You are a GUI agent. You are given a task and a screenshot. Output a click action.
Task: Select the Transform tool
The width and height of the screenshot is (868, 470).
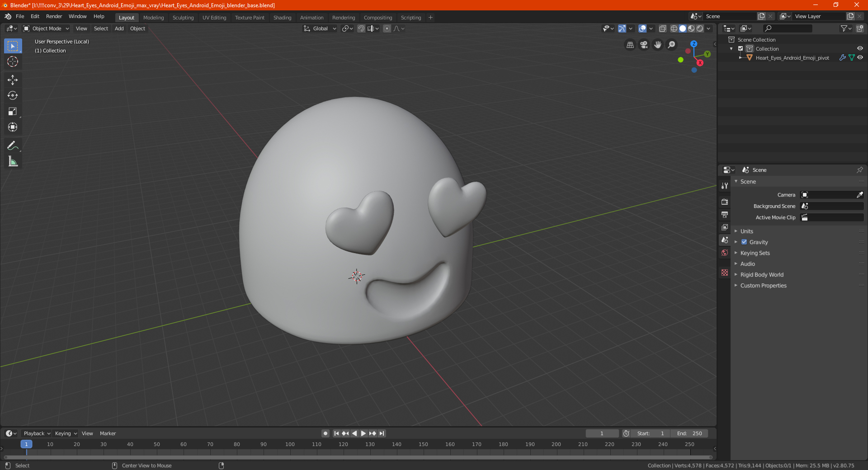[13, 127]
